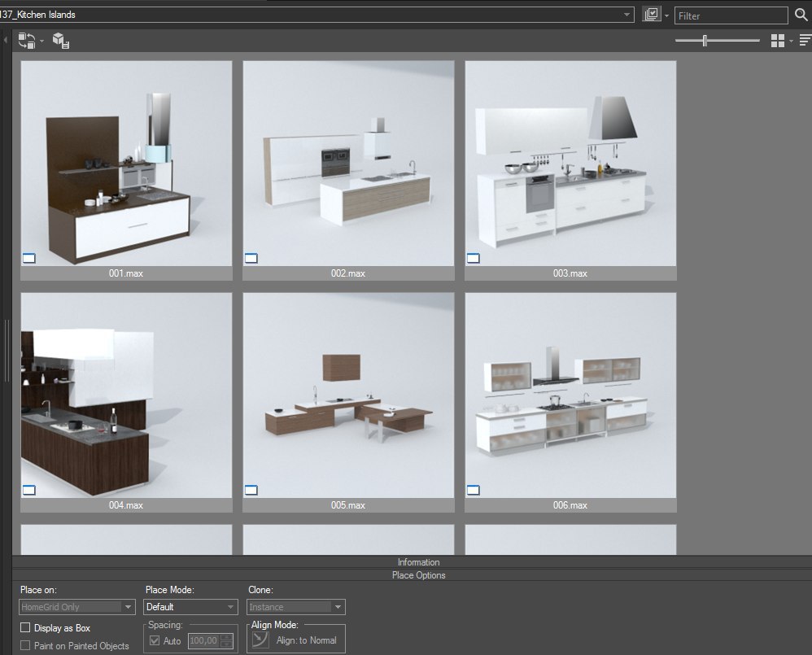Click the blue file icon on 006.max

pos(474,490)
